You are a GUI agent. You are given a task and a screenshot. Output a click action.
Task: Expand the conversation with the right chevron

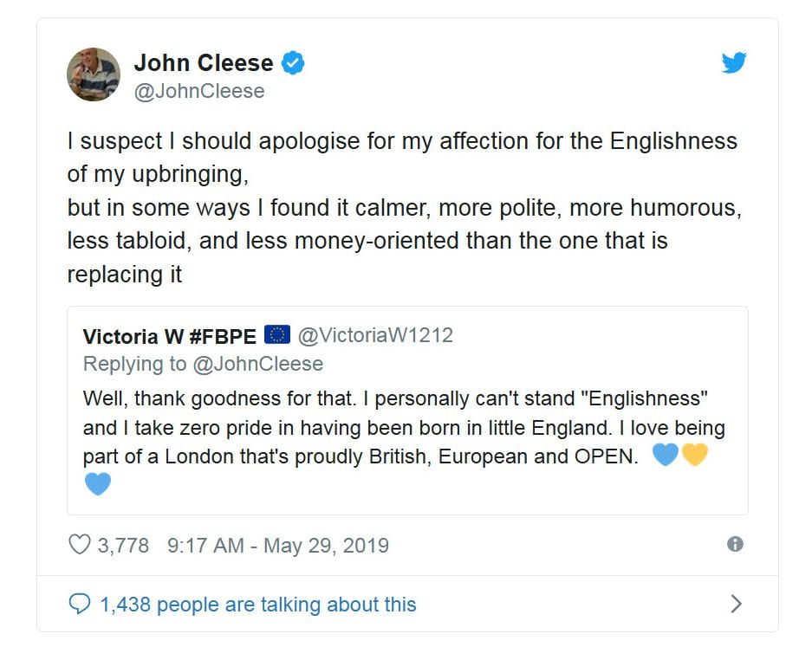click(x=737, y=604)
